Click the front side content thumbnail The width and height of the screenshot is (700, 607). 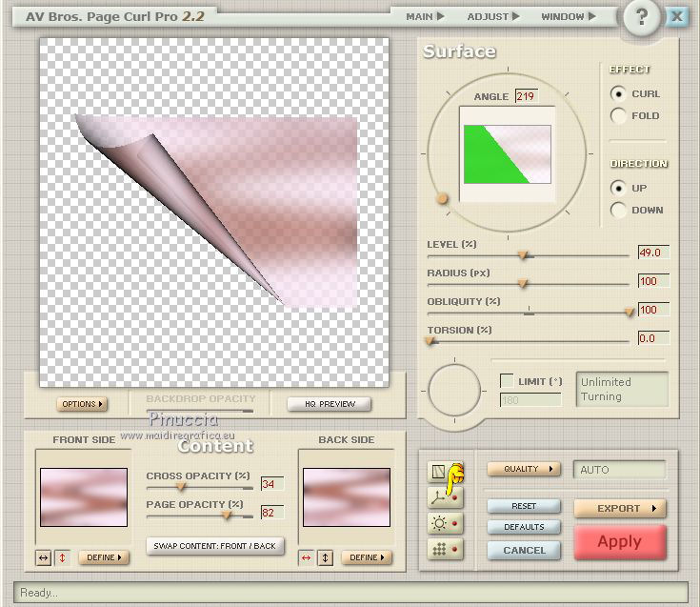tap(84, 497)
